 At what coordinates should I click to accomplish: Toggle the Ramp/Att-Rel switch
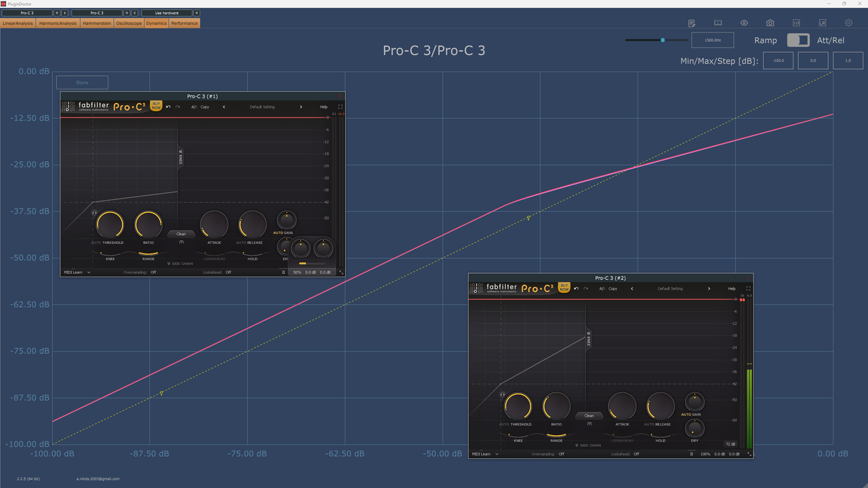798,40
